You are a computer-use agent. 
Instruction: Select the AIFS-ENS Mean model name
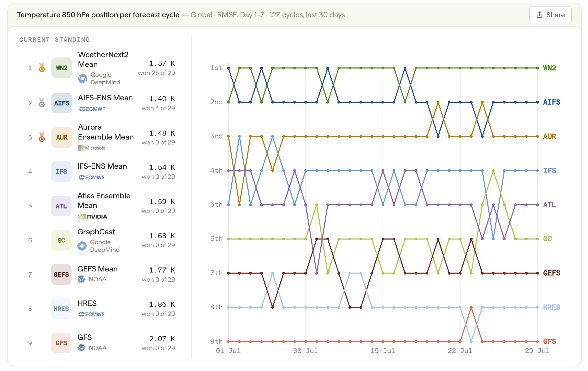coord(105,98)
